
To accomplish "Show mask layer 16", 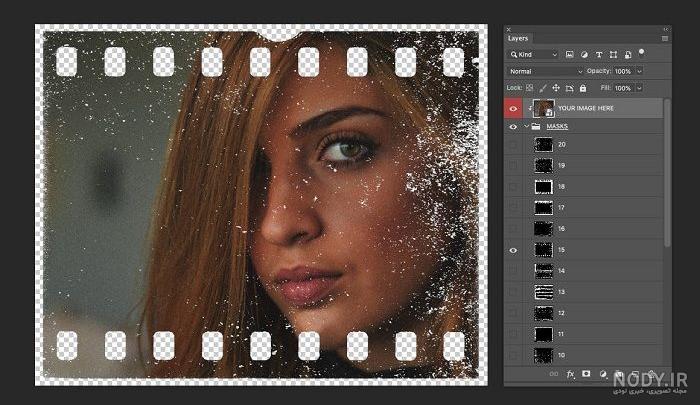I will (513, 229).
